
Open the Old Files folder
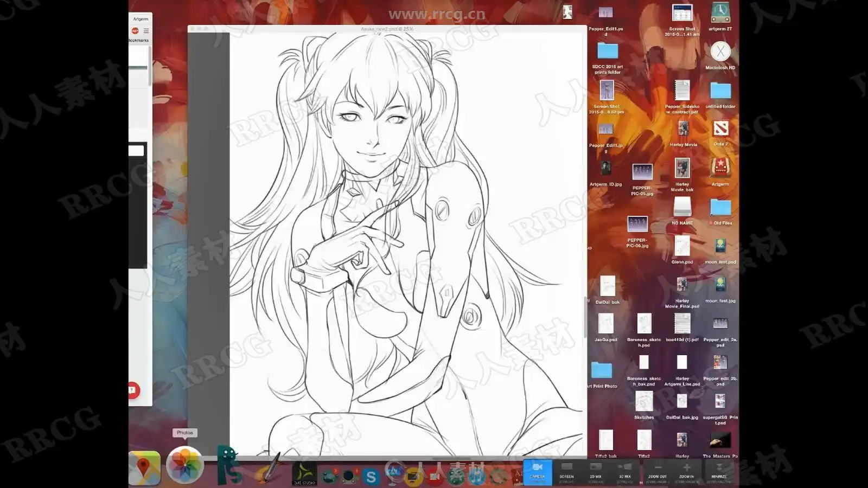click(x=720, y=207)
